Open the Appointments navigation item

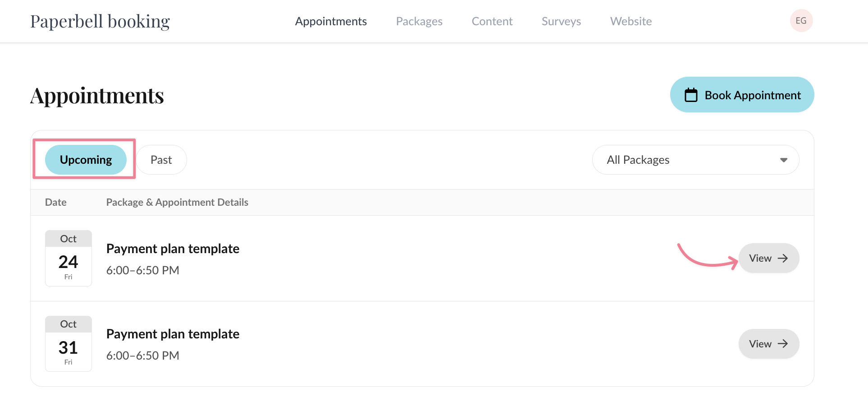click(331, 21)
